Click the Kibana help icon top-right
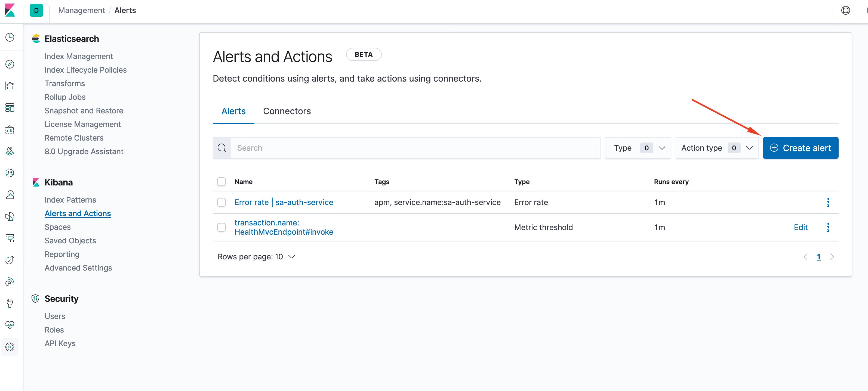The width and height of the screenshot is (868, 391). click(846, 10)
